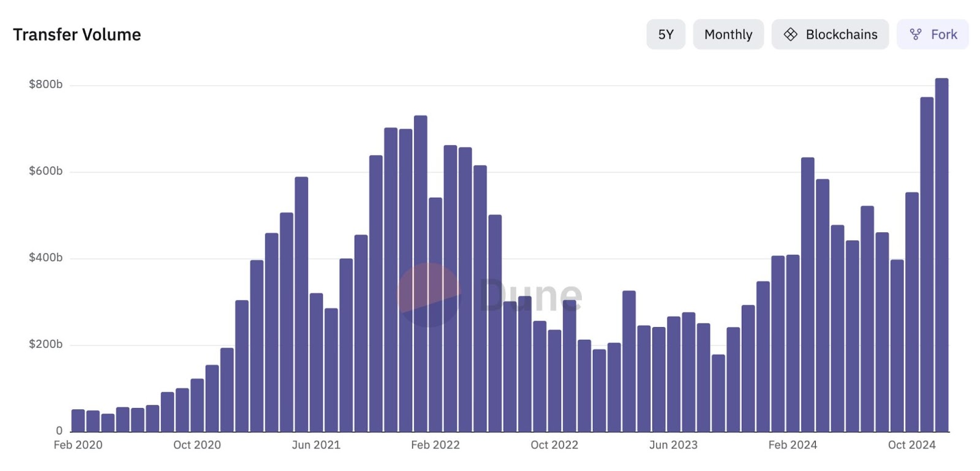
Task: Click the Feb 2022 x-axis label
Action: pyautogui.click(x=435, y=445)
